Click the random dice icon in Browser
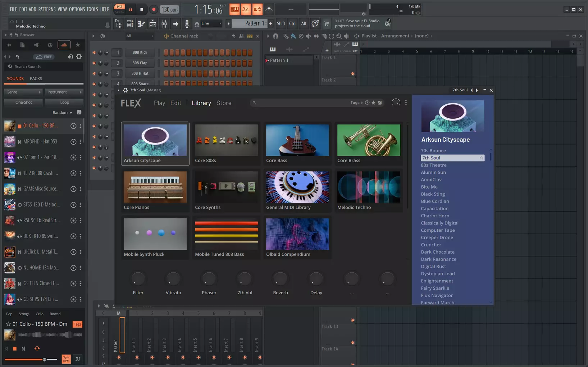 coord(79,112)
